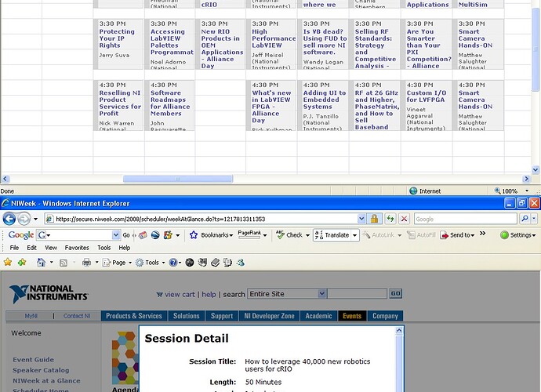Click the green Refresh arrows icon
This screenshot has width=541, height=392.
(x=390, y=219)
